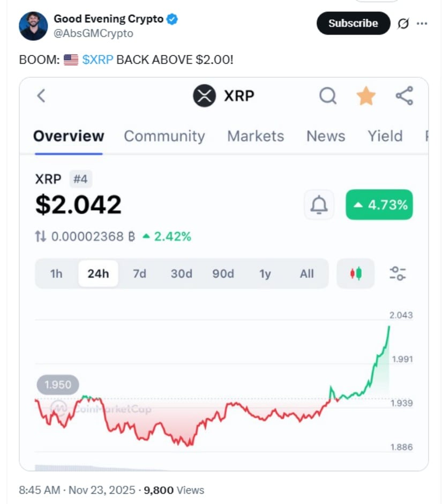Toggle the BTC price conversion arrows
Viewport: 442px width, 504px height.
(41, 236)
